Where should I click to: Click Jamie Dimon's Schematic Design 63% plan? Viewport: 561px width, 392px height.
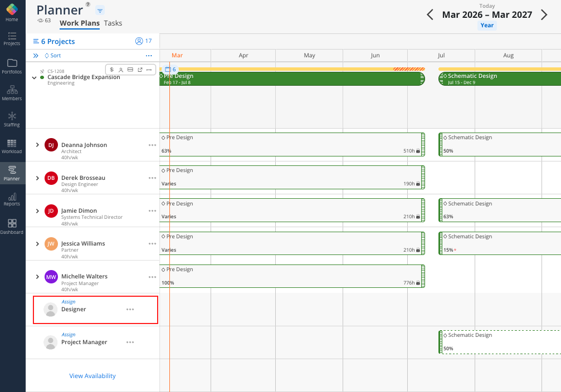(500, 210)
